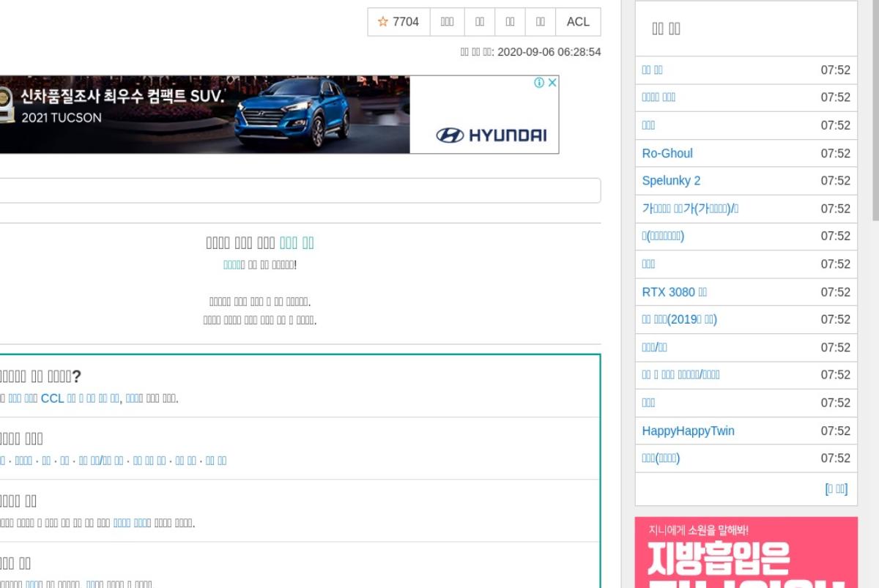Screen dimensions: 879x588
Task: Click the bracketed more link under recent changes
Action: (x=836, y=489)
